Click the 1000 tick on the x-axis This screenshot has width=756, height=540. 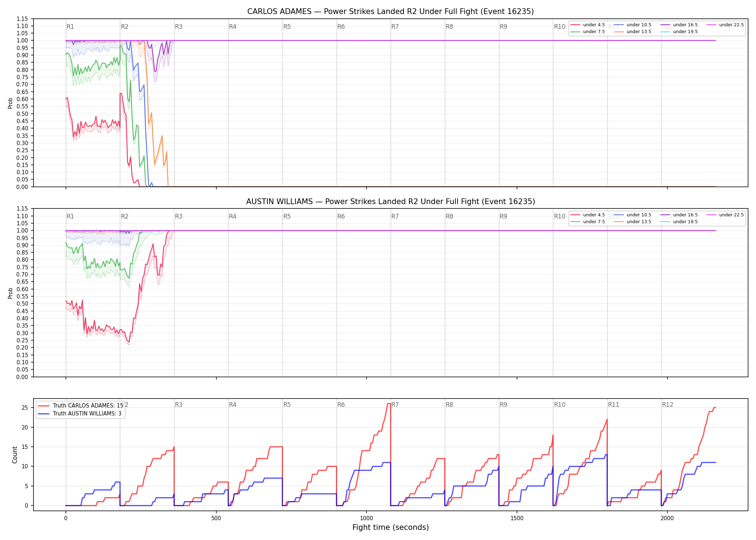pyautogui.click(x=366, y=518)
